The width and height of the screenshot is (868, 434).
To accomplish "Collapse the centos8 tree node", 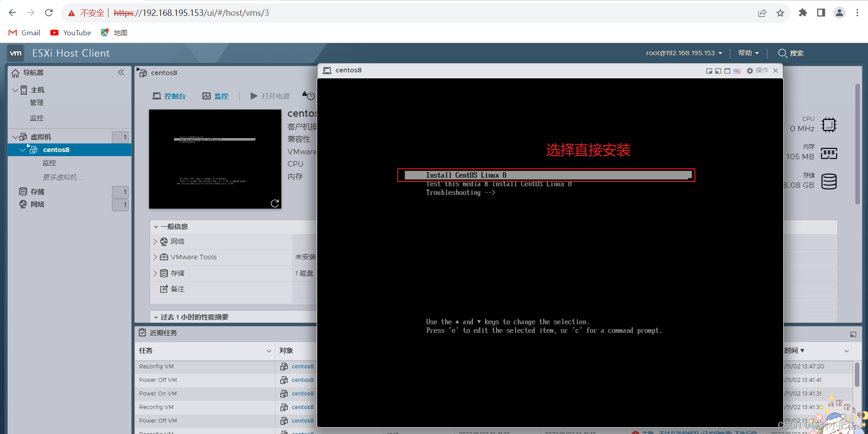I will (23, 150).
